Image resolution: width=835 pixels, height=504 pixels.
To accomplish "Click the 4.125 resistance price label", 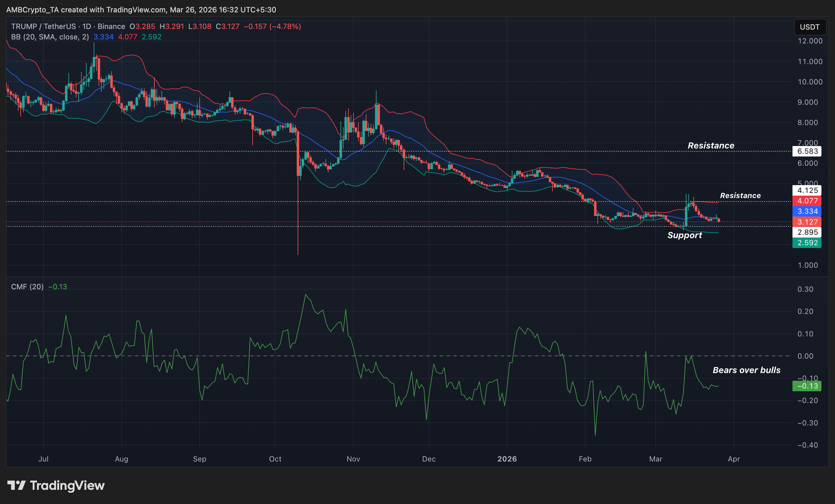I will tap(807, 190).
